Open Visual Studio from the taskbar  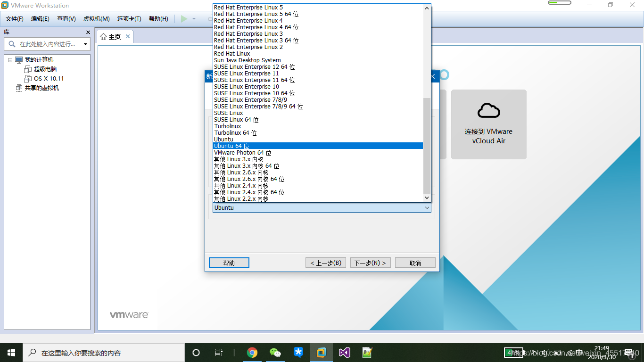coord(345,353)
